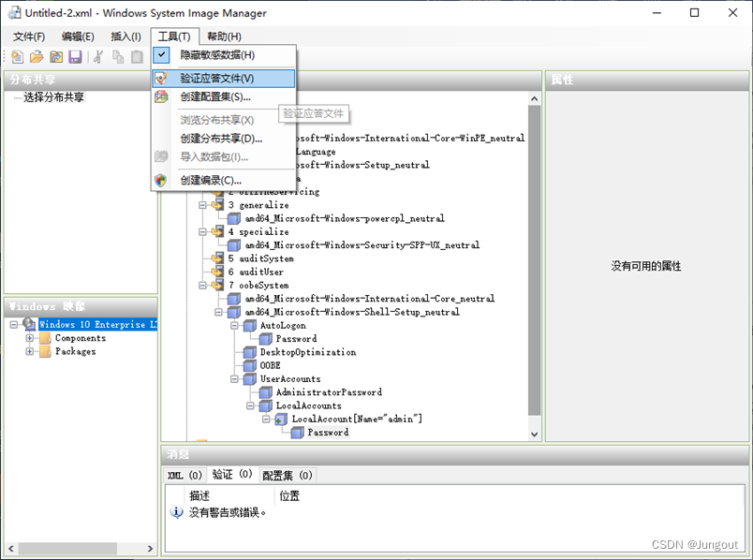Collapse the Windows 10 Enterprise image node
This screenshot has height=560, width=753.
click(14, 325)
